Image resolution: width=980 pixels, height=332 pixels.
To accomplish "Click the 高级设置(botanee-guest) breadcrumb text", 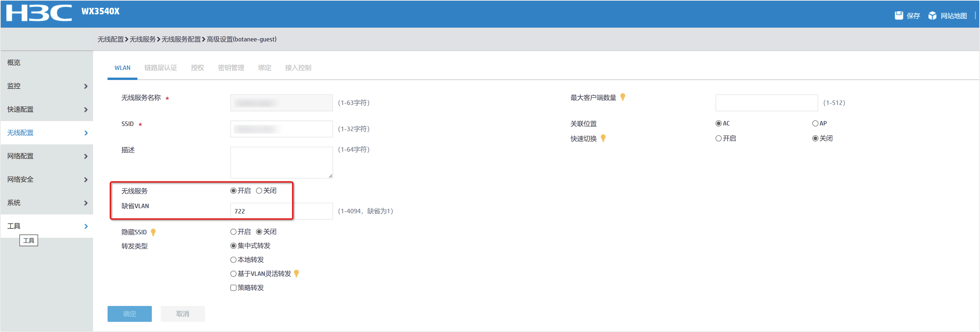I will (x=241, y=39).
